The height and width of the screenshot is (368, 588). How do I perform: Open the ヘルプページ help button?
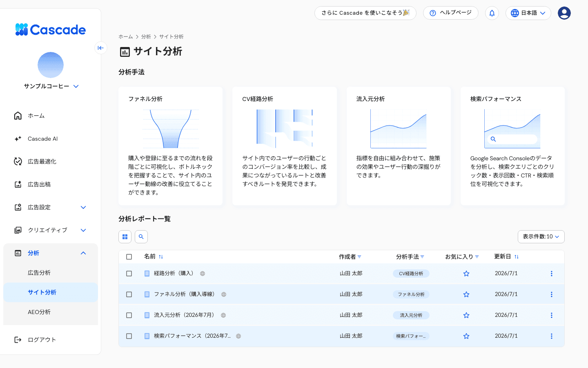pyautogui.click(x=451, y=13)
